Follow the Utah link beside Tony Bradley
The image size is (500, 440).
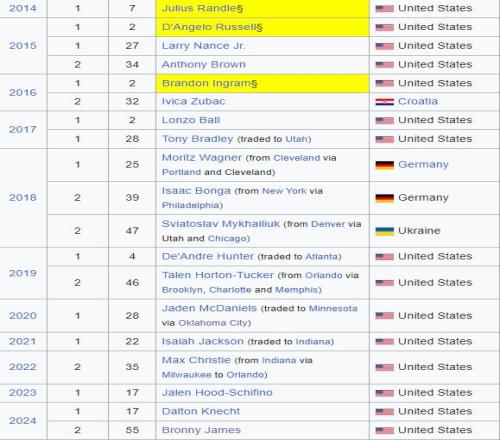pos(296,139)
